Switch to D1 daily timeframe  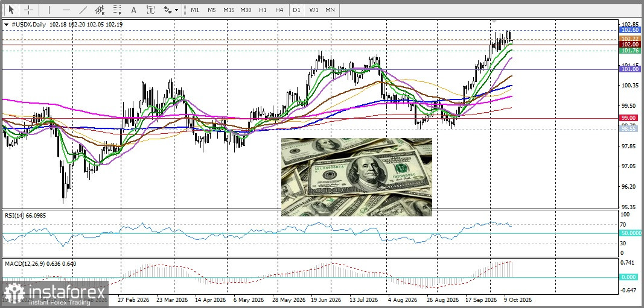pos(296,10)
